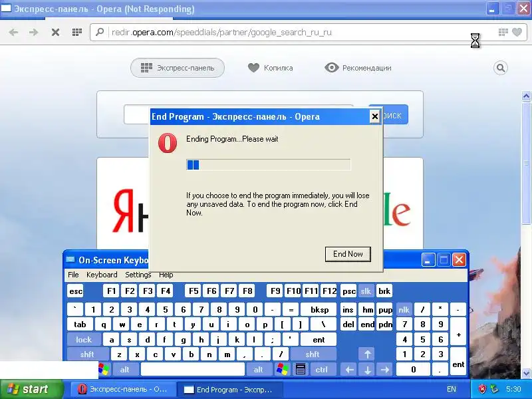Open File menu in On-Screen Keyboard
Screen dimensions: 532x399
point(73,275)
